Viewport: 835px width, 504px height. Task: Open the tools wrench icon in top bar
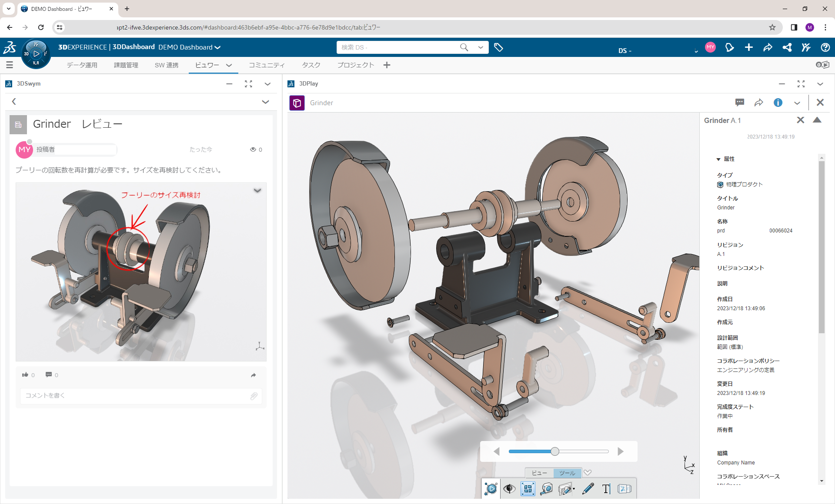pyautogui.click(x=806, y=47)
